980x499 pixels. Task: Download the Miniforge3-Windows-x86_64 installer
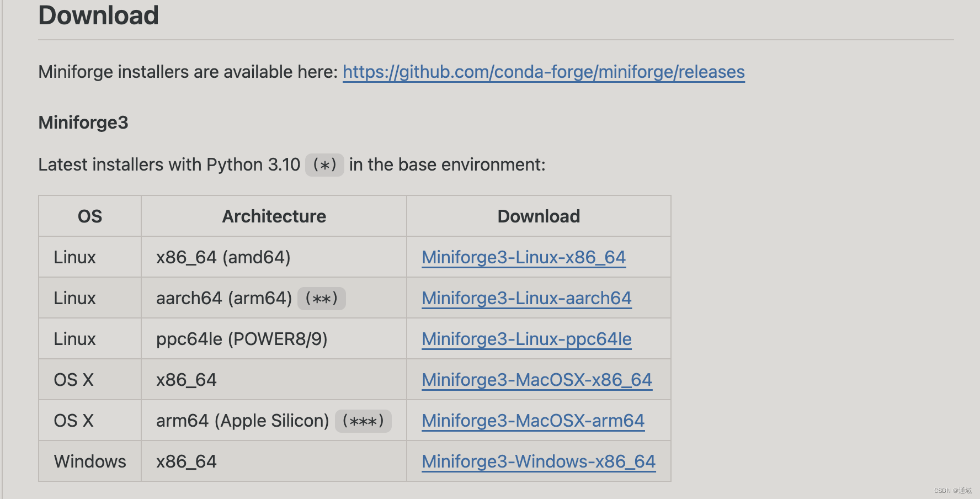click(538, 461)
